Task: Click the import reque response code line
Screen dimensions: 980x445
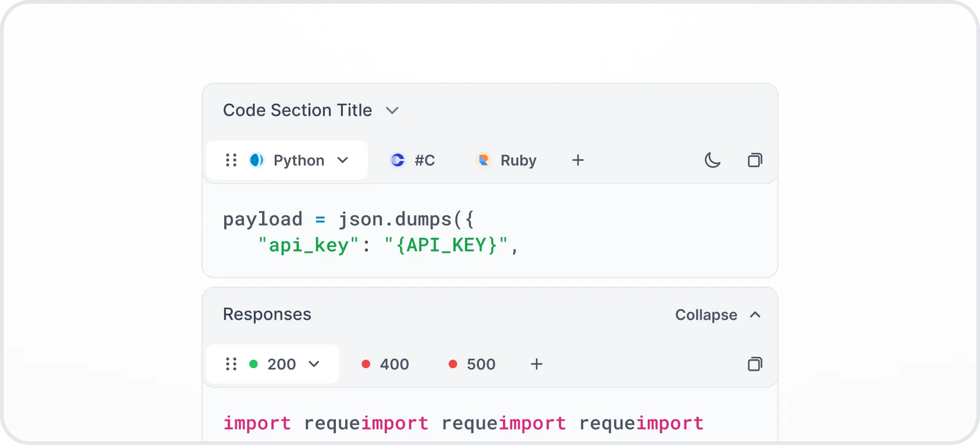Action: pos(463,423)
